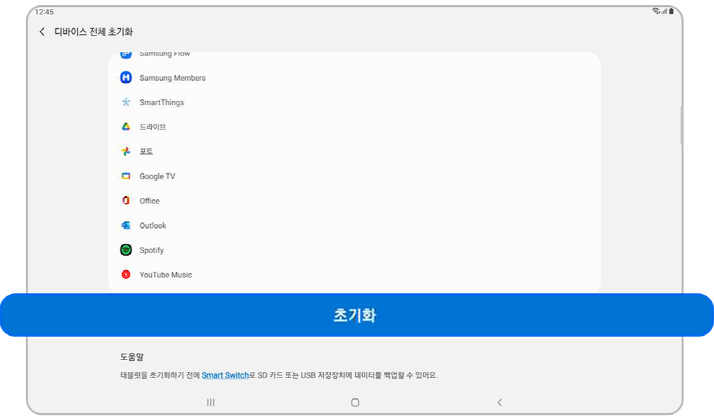Screen dimensions: 714x417
Task: Tap the back arrow beside 디바이스 전체 초기화
Action: 42,31
